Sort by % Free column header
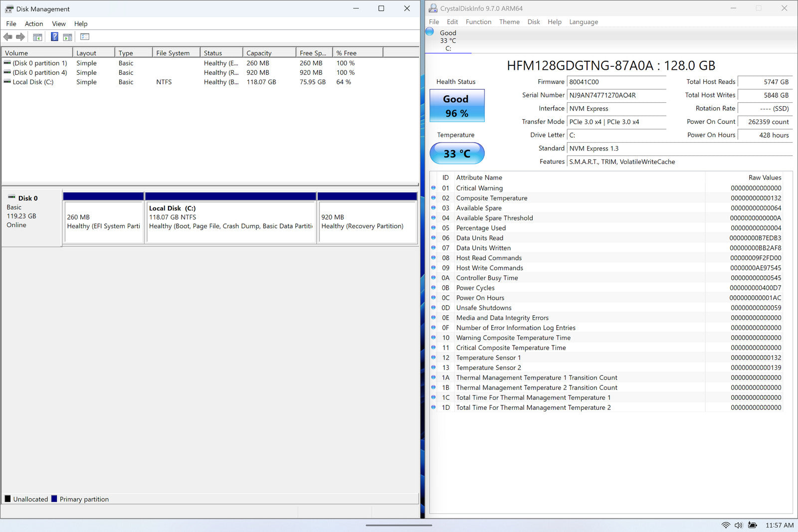This screenshot has height=532, width=798. coord(358,53)
